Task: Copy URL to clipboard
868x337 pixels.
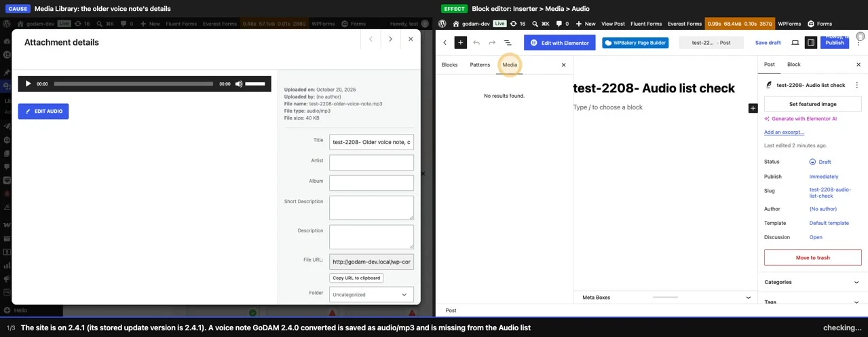Action: [356, 278]
